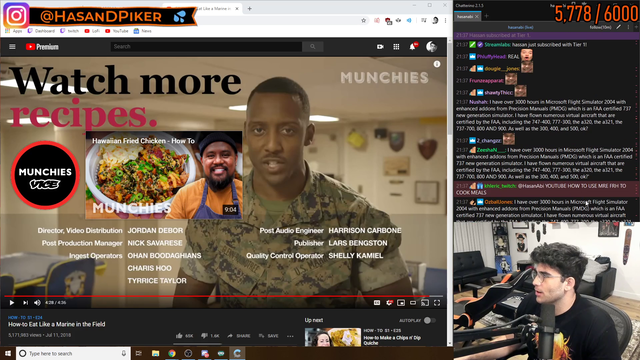
Task: Click the YouTube search magnifier button
Action: (313, 47)
